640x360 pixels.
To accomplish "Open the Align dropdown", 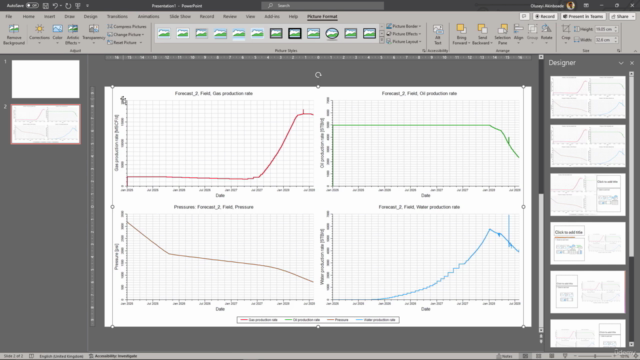I will [518, 33].
